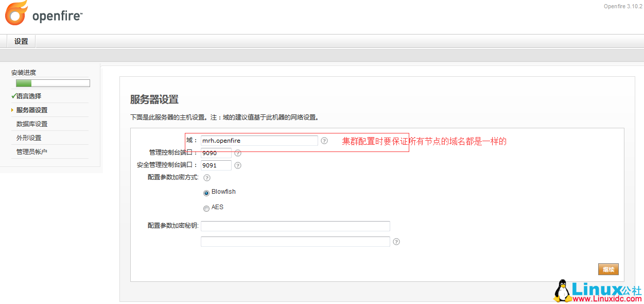The height and width of the screenshot is (304, 644).
Task: Toggle between AES and Blowfish encryption
Action: pos(206,208)
